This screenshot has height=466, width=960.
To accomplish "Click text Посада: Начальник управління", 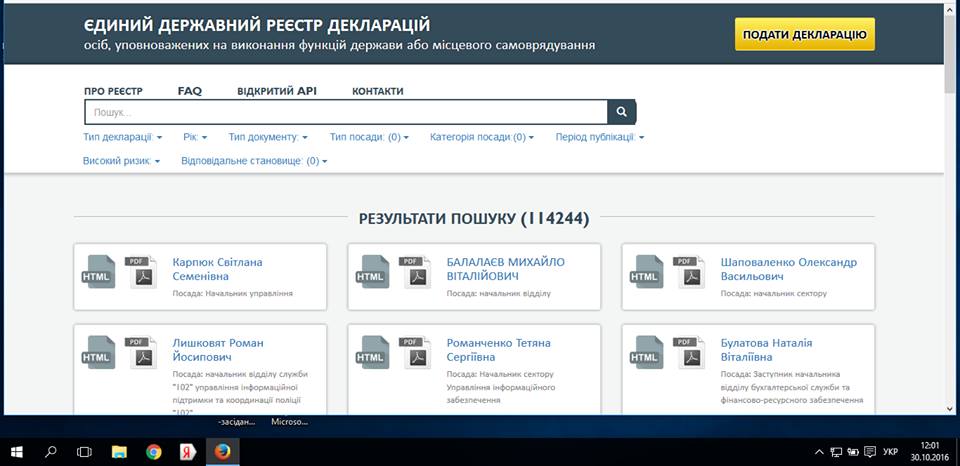I will 233,293.
